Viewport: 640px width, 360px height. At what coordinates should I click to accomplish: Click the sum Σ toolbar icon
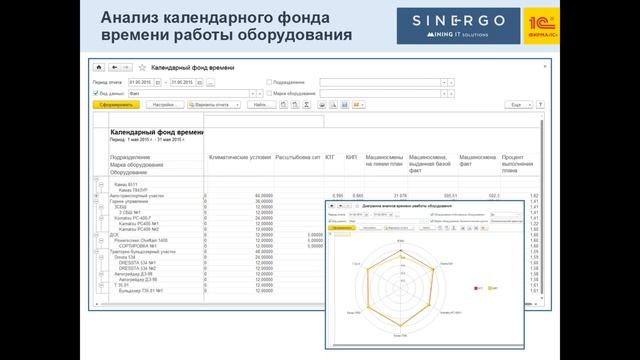point(306,105)
